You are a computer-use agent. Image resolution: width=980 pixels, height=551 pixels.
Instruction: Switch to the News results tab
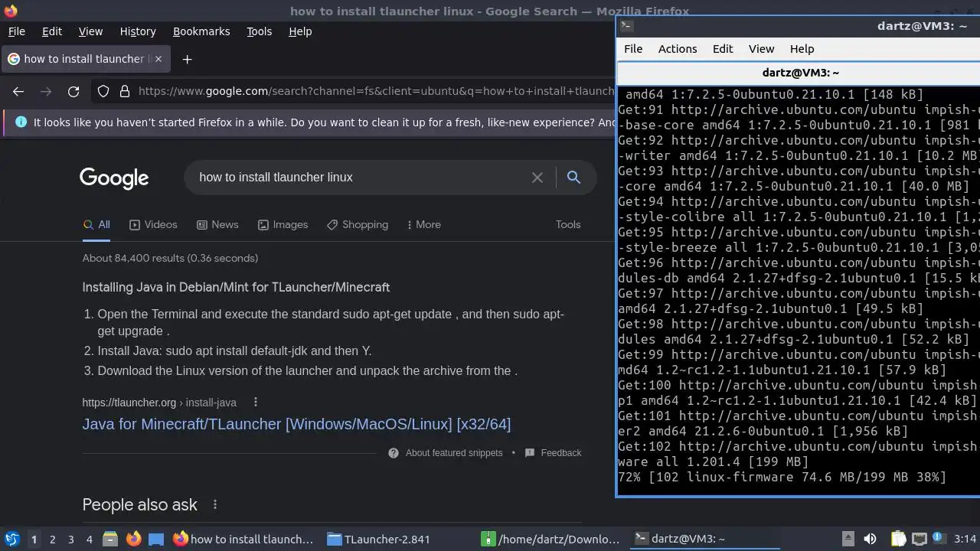point(217,225)
